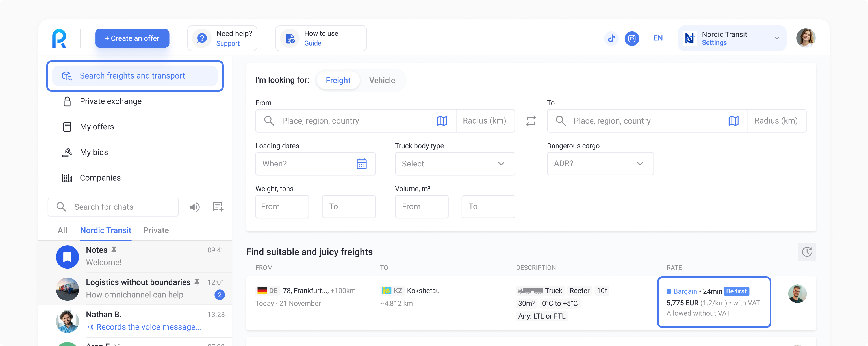This screenshot has height=346, width=868.
Task: Focus the Search for chats input
Action: (113, 207)
